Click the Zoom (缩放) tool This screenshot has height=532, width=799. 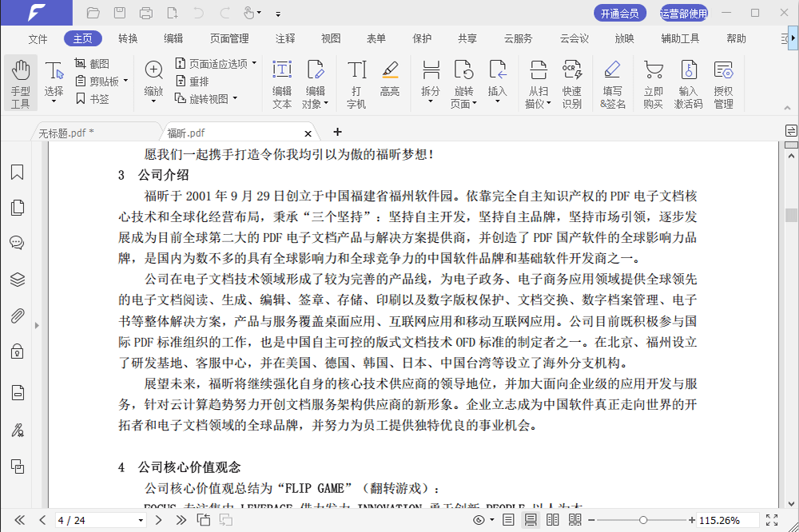pos(153,81)
